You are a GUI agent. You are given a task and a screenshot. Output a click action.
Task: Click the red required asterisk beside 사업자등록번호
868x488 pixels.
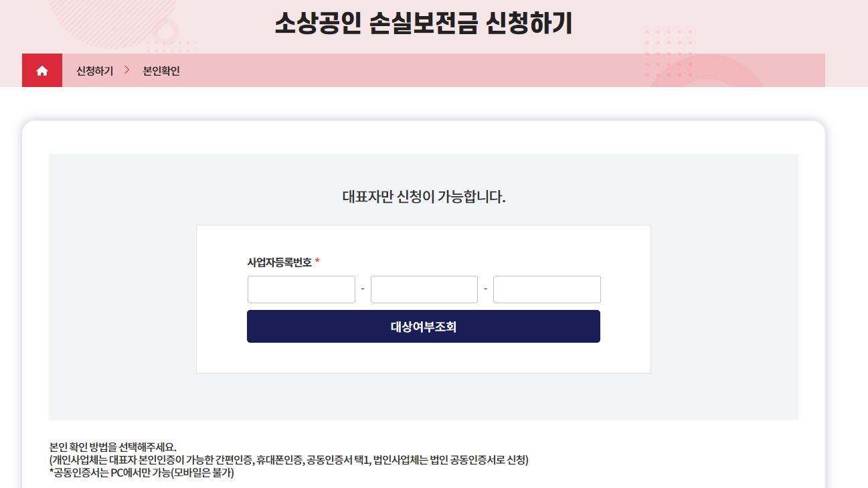[x=317, y=261]
